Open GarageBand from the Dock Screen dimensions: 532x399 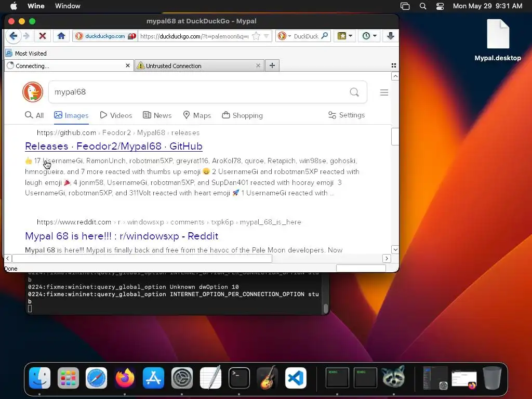pos(268,378)
